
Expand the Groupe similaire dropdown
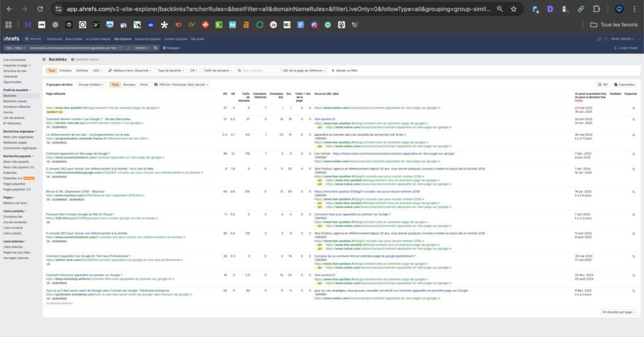click(x=92, y=84)
